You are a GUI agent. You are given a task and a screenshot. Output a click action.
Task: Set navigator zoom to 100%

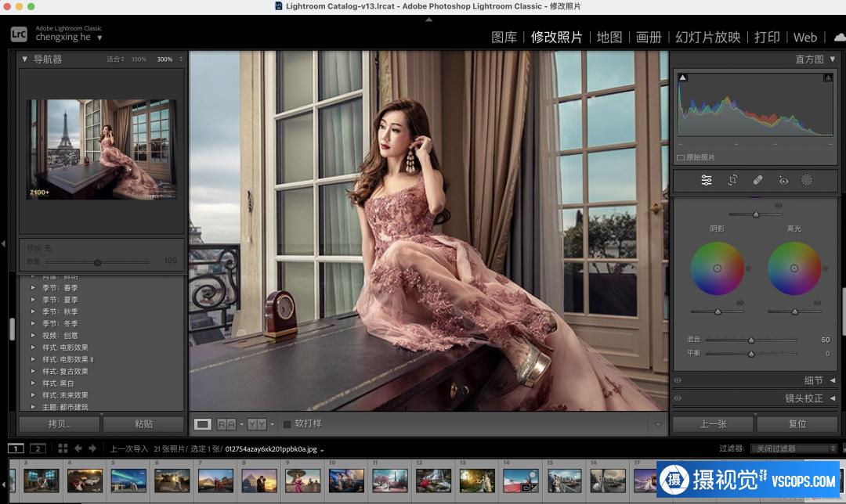(x=139, y=59)
